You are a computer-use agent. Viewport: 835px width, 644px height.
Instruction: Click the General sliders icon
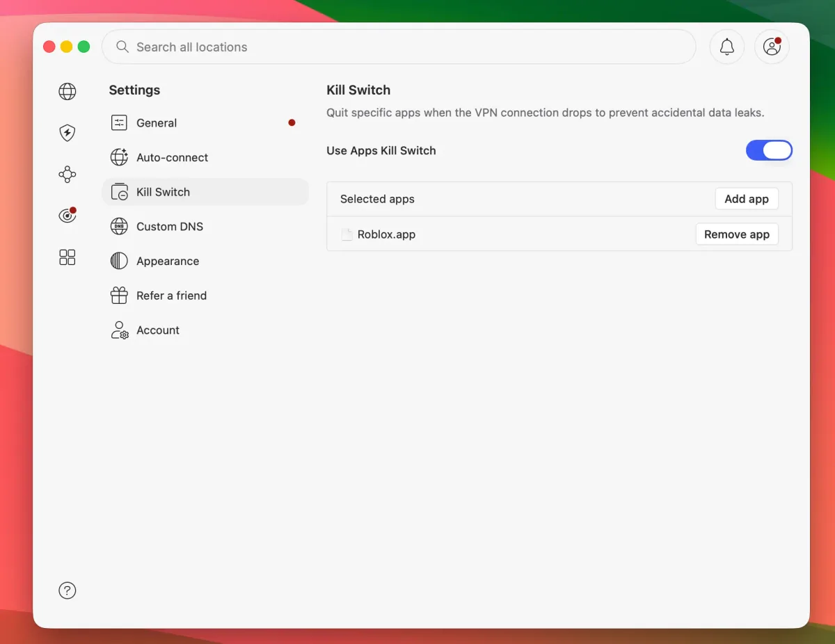tap(119, 122)
